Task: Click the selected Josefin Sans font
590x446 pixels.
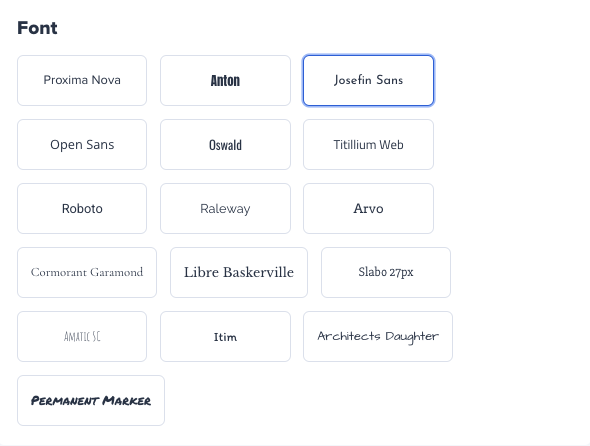Action: [368, 81]
